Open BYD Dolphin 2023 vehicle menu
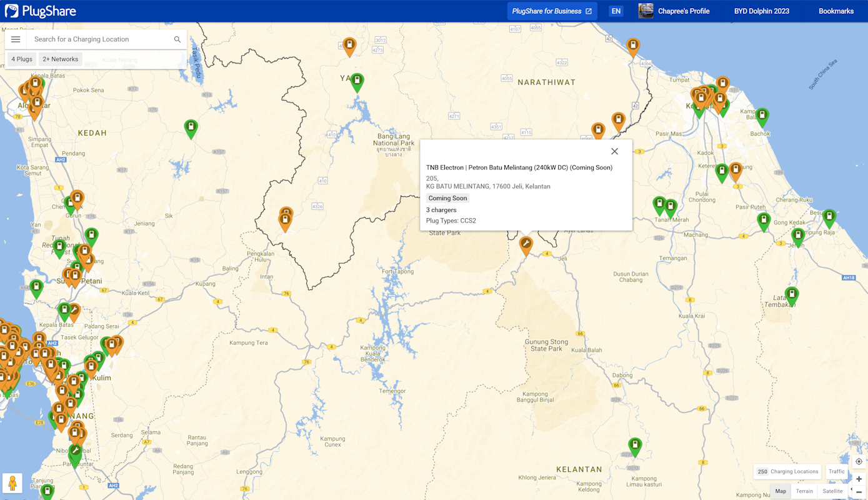The image size is (868, 500). (761, 11)
